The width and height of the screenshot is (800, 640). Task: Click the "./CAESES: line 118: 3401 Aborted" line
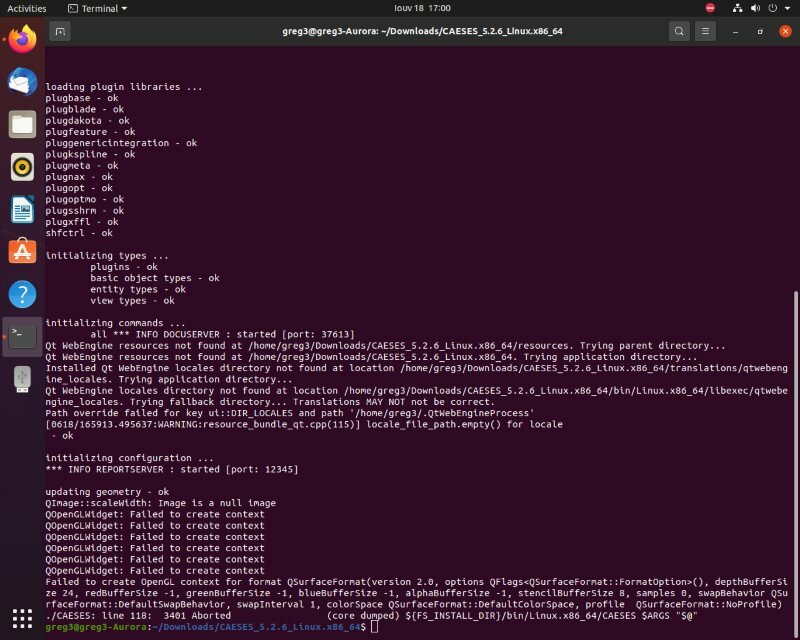[371, 616]
